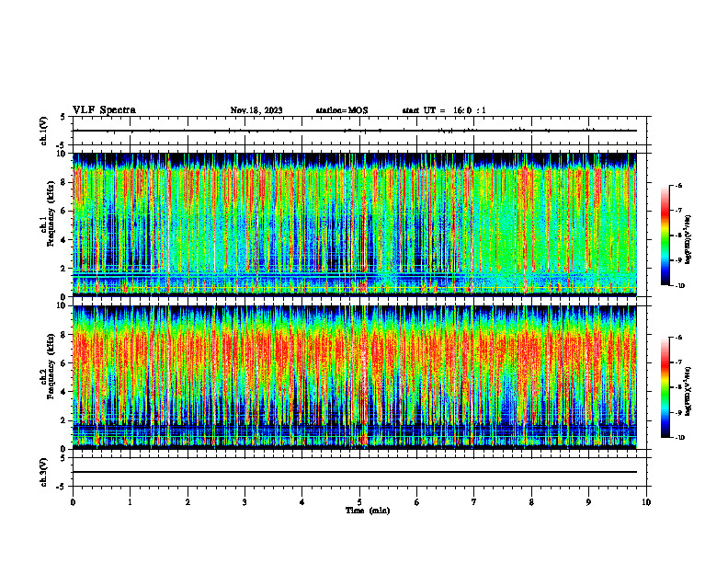Click the 'Time (min)' axis label
The width and height of the screenshot is (728, 563).
[368, 511]
